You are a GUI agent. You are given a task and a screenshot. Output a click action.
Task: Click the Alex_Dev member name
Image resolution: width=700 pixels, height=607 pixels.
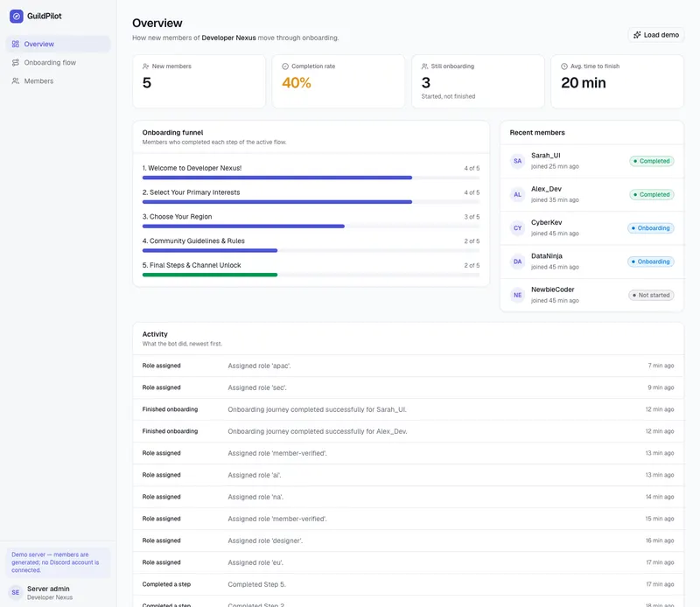[x=546, y=189]
